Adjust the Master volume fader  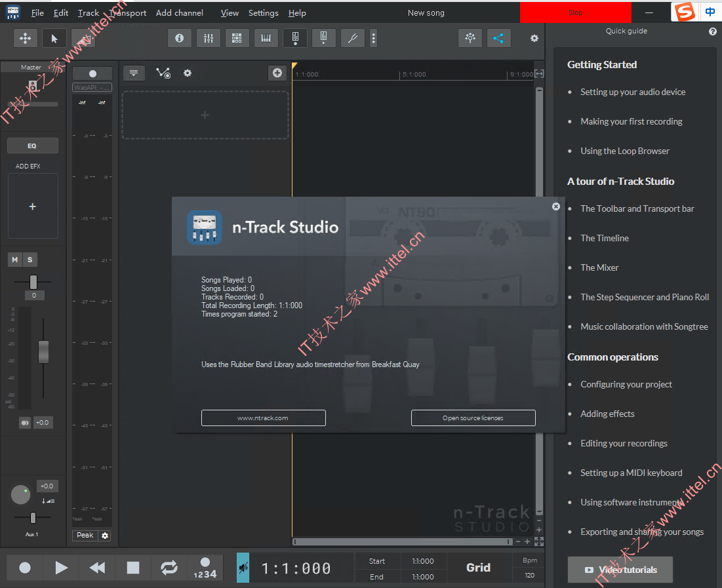click(43, 352)
